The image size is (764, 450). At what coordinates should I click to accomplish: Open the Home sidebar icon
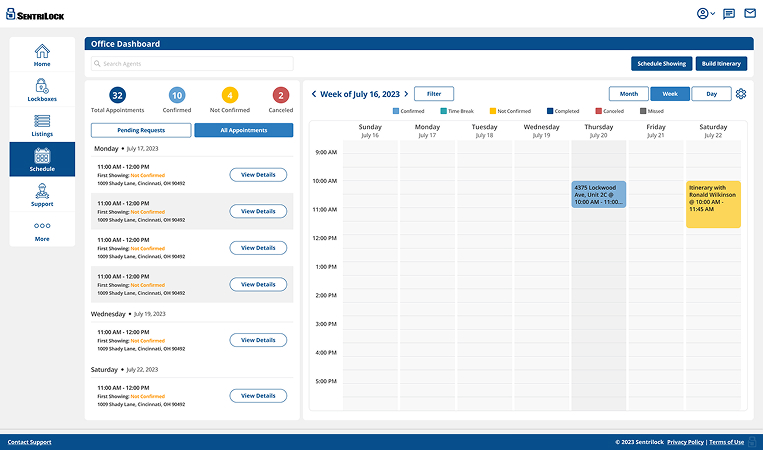[x=42, y=54]
